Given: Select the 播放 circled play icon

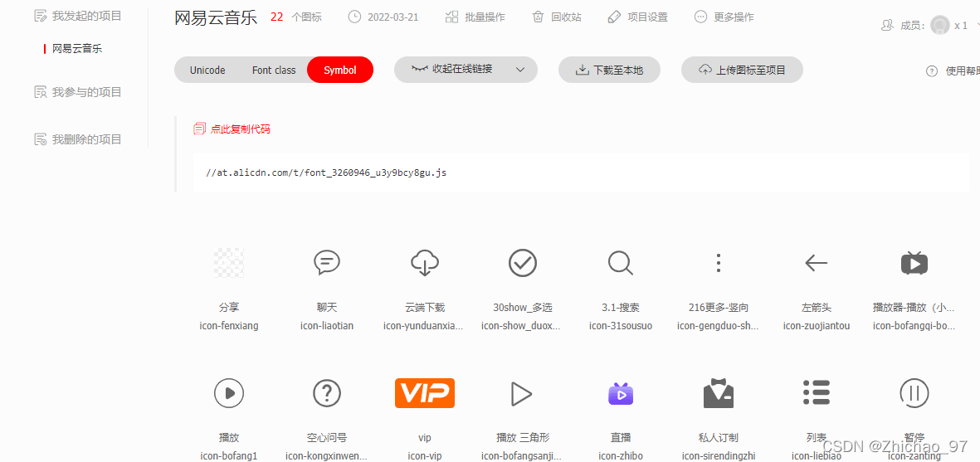Looking at the screenshot, I should [x=229, y=393].
